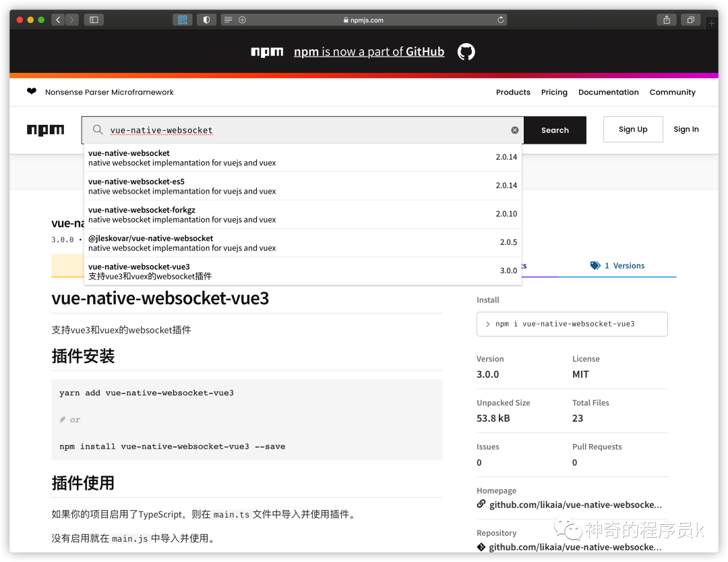This screenshot has width=728, height=562.
Task: Click the License value MIT
Action: 580,374
